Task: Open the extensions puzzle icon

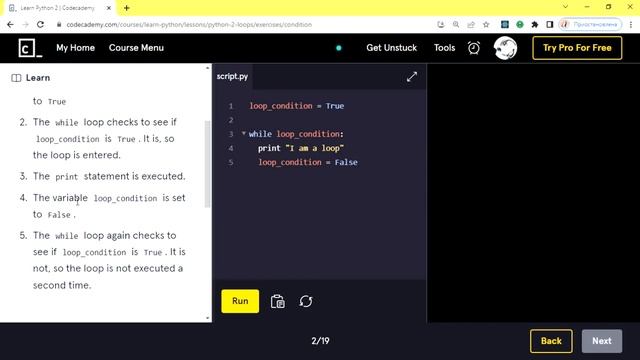Action: 535,24
